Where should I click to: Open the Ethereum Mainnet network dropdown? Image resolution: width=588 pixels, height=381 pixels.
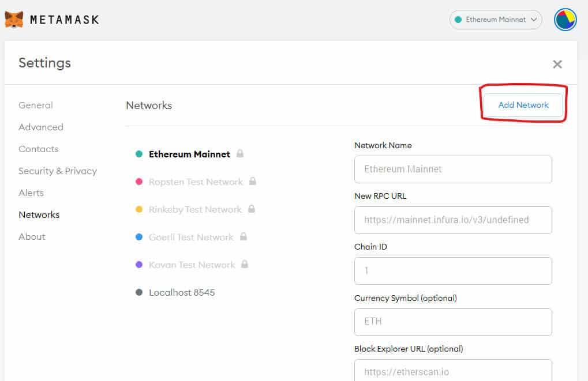495,20
